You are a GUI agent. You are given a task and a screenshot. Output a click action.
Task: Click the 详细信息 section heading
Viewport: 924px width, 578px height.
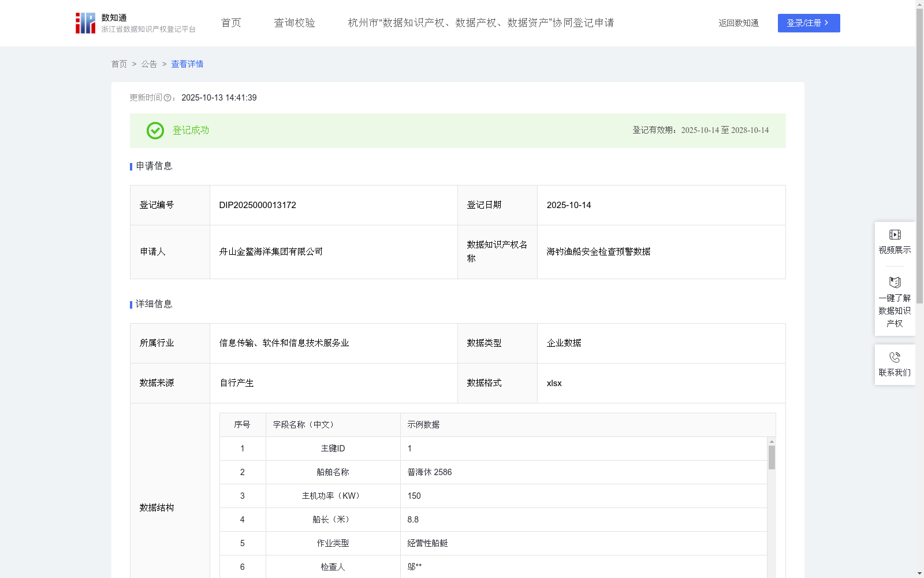coord(154,305)
